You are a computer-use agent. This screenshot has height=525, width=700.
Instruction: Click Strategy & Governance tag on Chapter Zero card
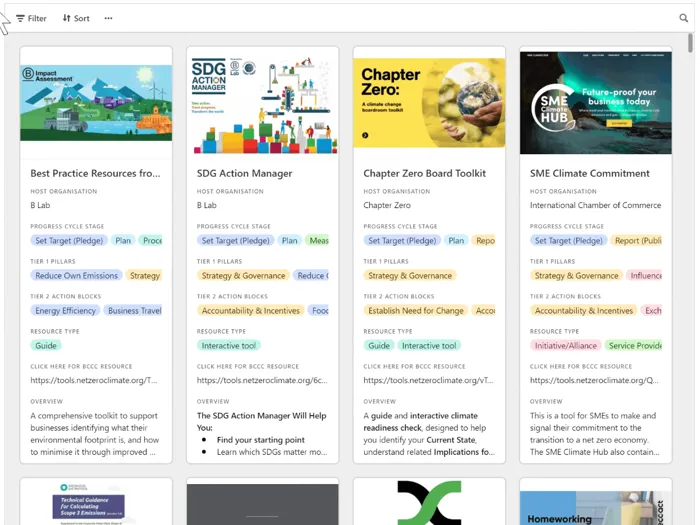[410, 275]
